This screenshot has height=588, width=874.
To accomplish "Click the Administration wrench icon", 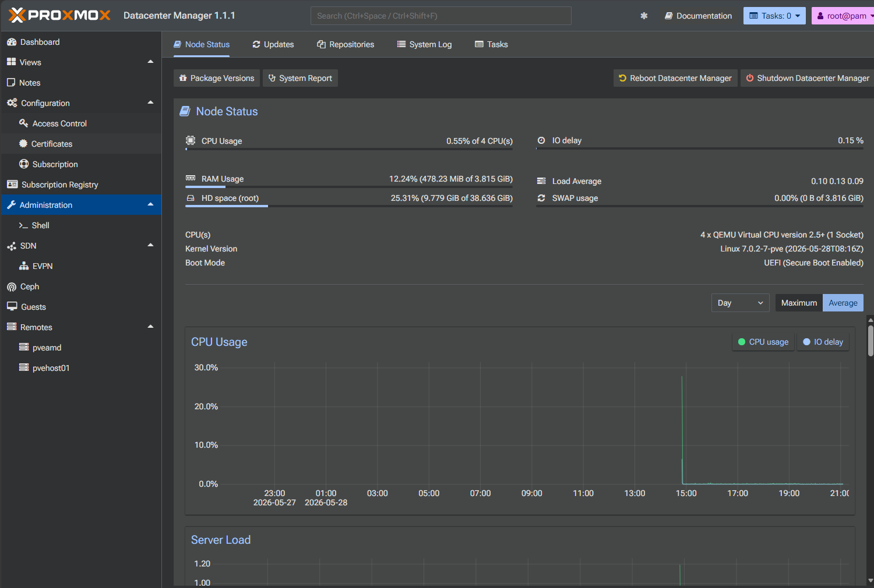I will point(11,204).
